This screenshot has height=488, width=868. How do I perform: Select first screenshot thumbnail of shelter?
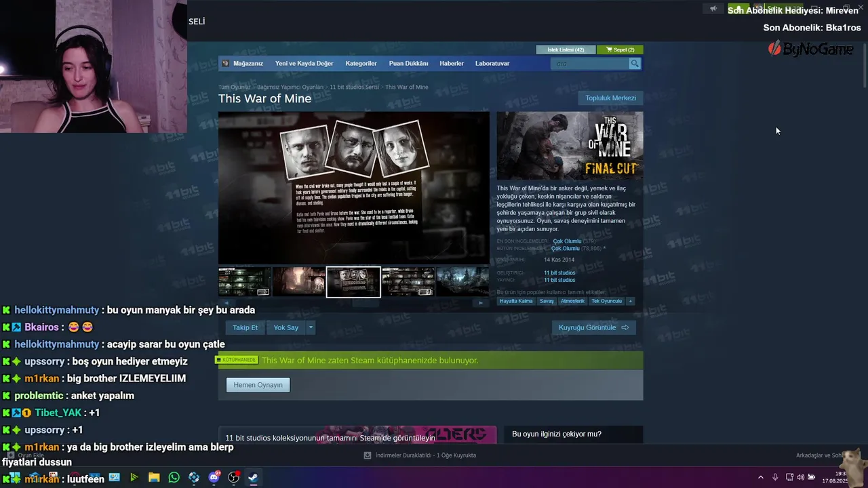(x=244, y=281)
